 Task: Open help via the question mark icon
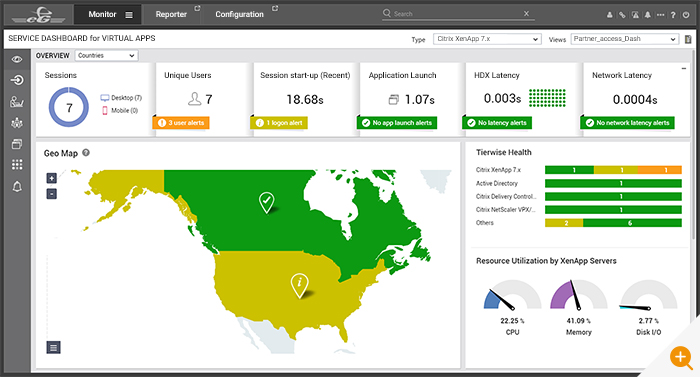(x=673, y=15)
